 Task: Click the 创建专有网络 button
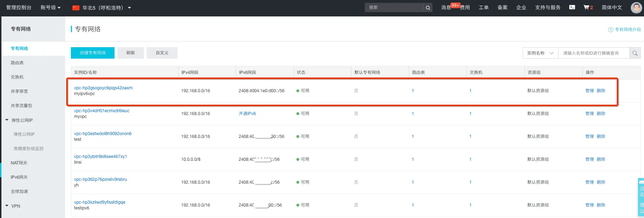93,53
